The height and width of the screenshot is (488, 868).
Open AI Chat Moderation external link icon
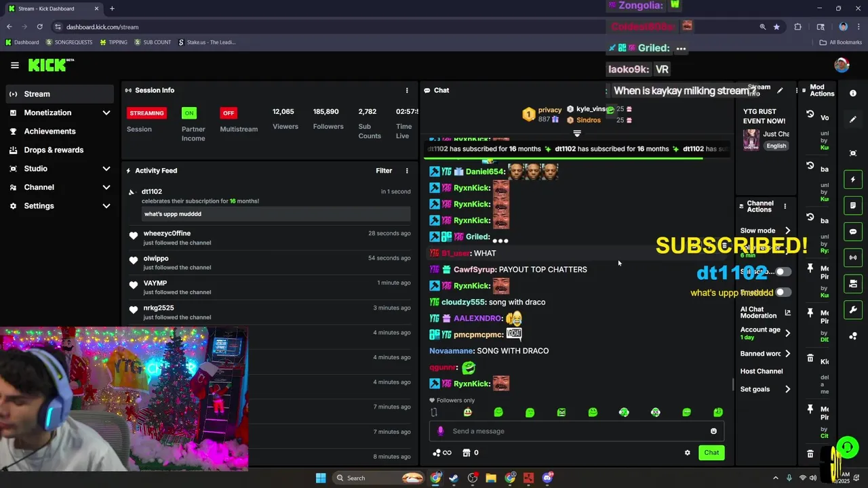pos(787,312)
